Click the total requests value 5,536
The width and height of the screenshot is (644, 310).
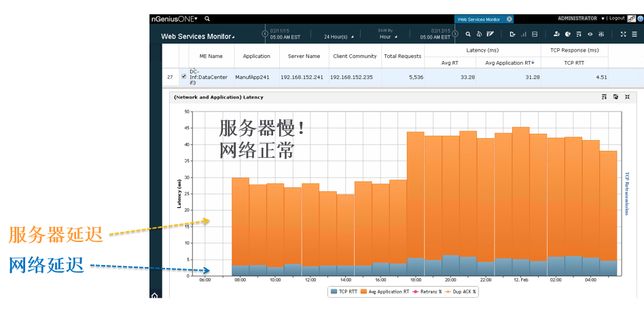tap(416, 77)
